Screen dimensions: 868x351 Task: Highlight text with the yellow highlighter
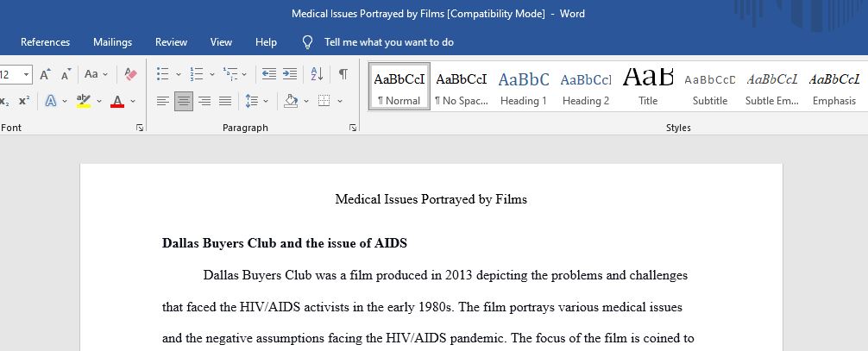tap(84, 101)
